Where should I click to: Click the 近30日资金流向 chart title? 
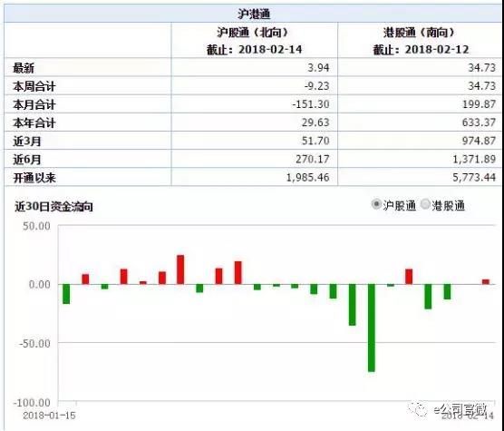point(53,207)
